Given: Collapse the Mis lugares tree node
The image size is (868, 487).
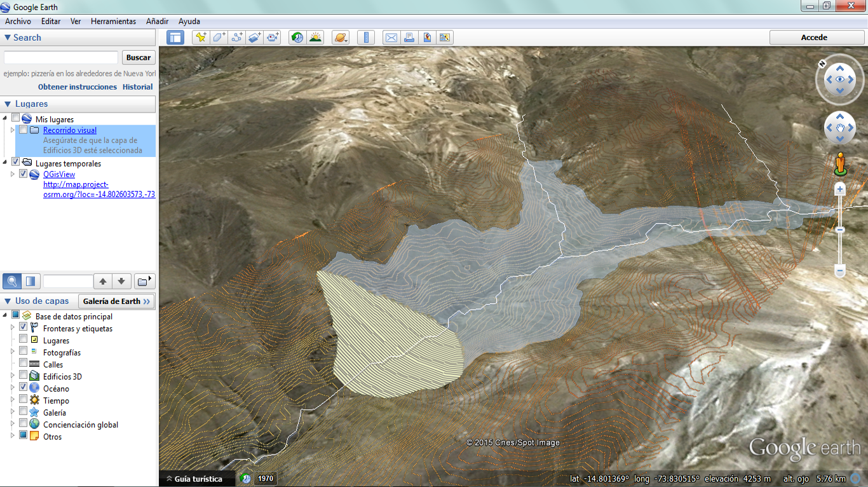Looking at the screenshot, I should 5,118.
